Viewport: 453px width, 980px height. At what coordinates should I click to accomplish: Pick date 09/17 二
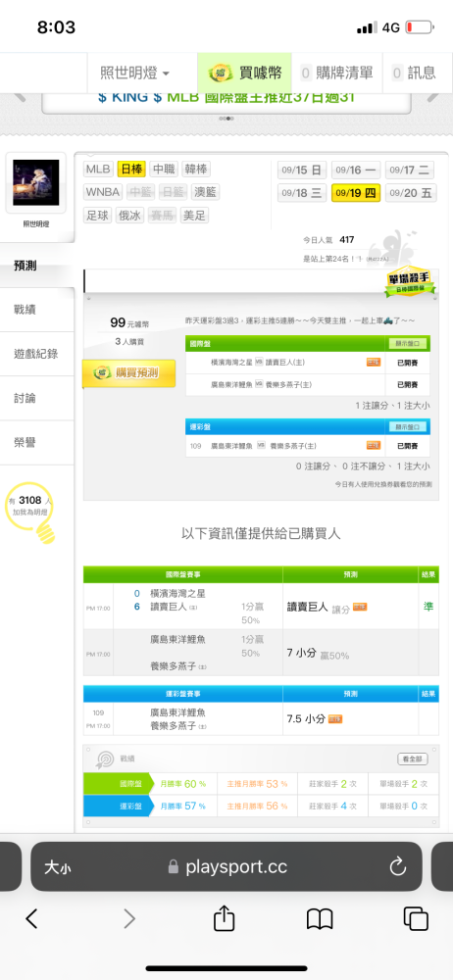click(411, 170)
